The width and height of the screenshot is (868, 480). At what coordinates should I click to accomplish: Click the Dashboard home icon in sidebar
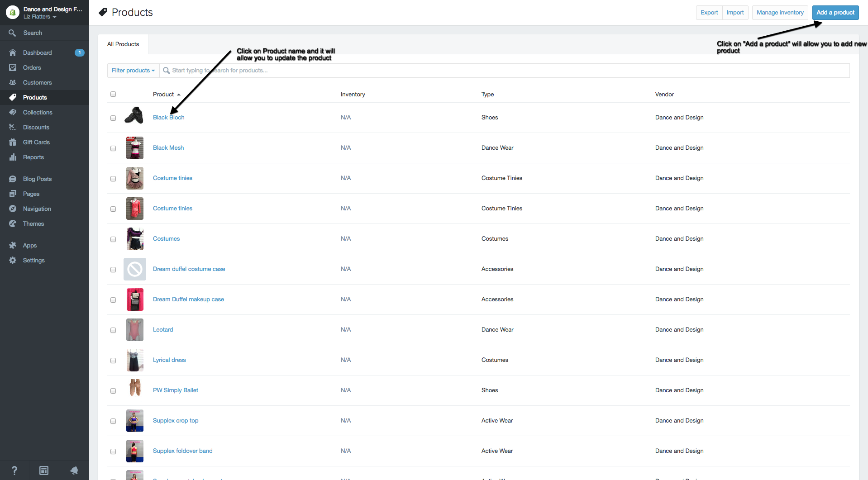[x=13, y=52]
